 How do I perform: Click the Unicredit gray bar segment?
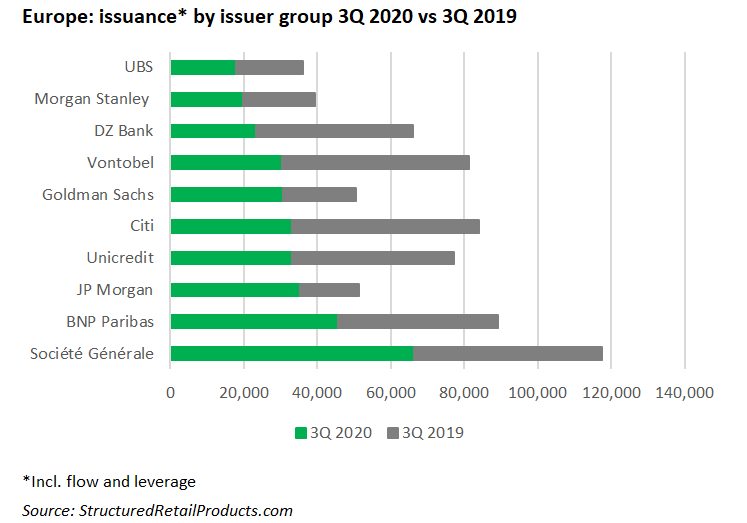[373, 258]
